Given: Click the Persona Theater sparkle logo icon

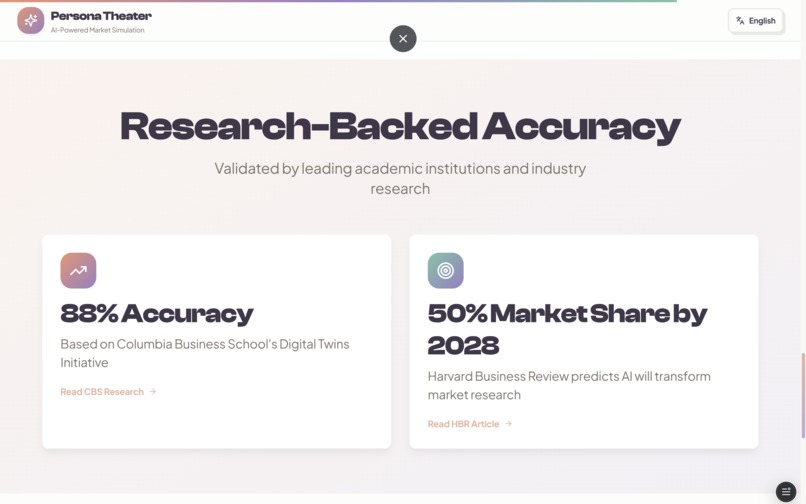Looking at the screenshot, I should pos(30,21).
